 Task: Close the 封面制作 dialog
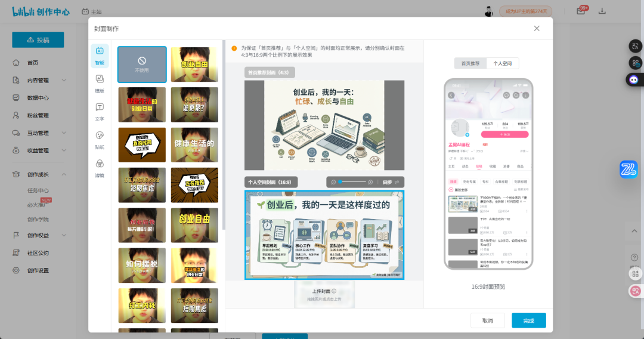click(x=537, y=29)
